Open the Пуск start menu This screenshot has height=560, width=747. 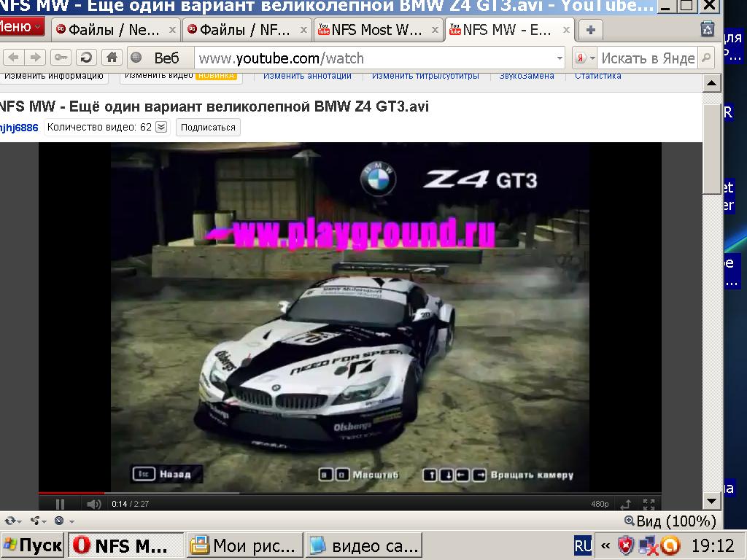[x=33, y=545]
